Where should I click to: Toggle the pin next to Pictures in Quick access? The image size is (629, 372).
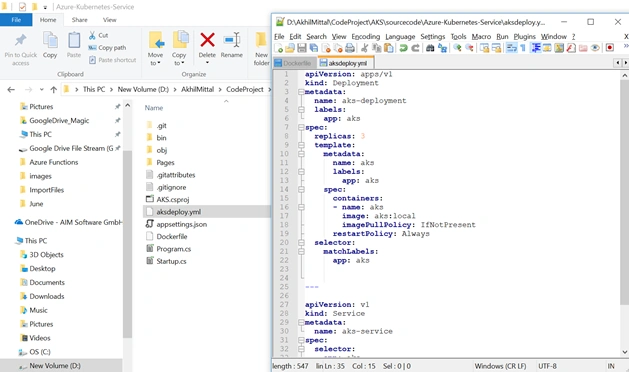click(117, 106)
